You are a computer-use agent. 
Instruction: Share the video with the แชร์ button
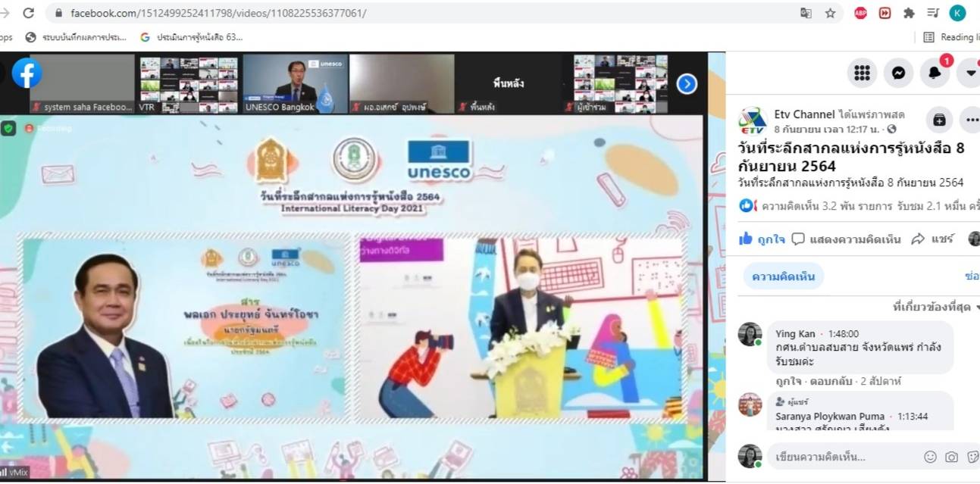point(933,239)
